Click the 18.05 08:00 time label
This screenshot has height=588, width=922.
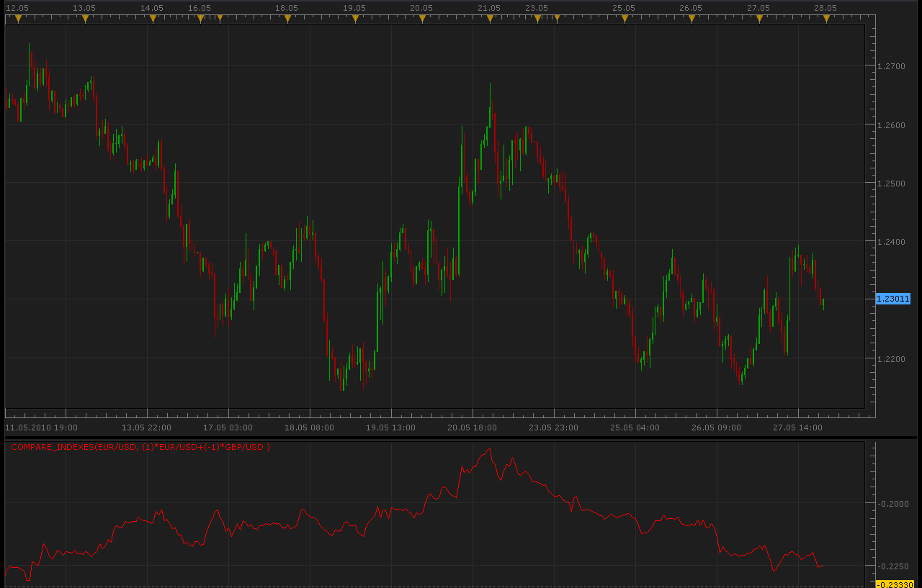pyautogui.click(x=309, y=428)
